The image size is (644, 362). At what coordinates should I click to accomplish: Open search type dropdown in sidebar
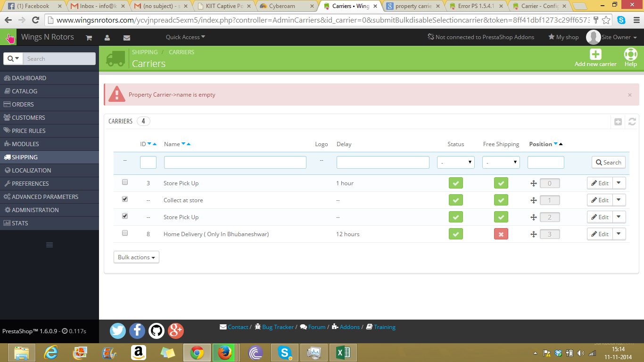(13, 59)
